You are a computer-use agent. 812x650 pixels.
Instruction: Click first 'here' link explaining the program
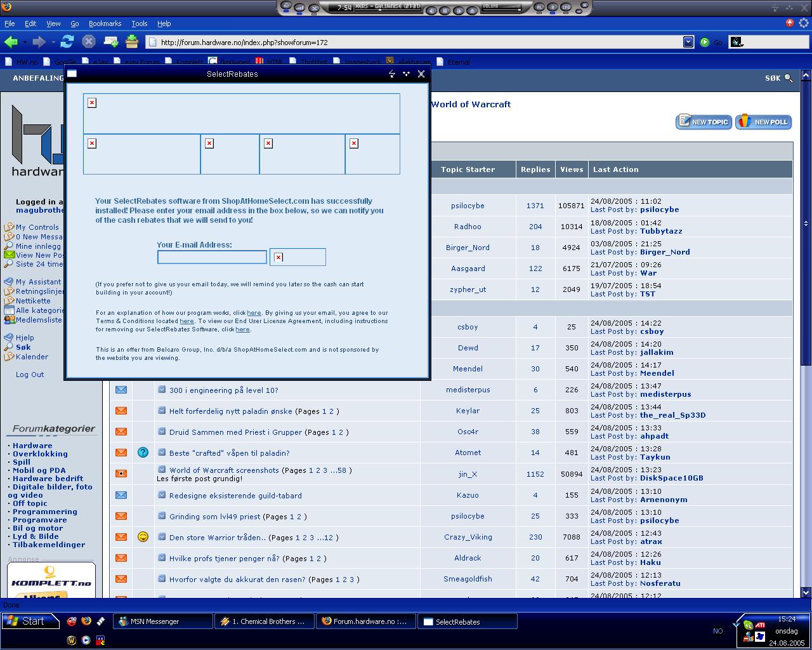254,313
